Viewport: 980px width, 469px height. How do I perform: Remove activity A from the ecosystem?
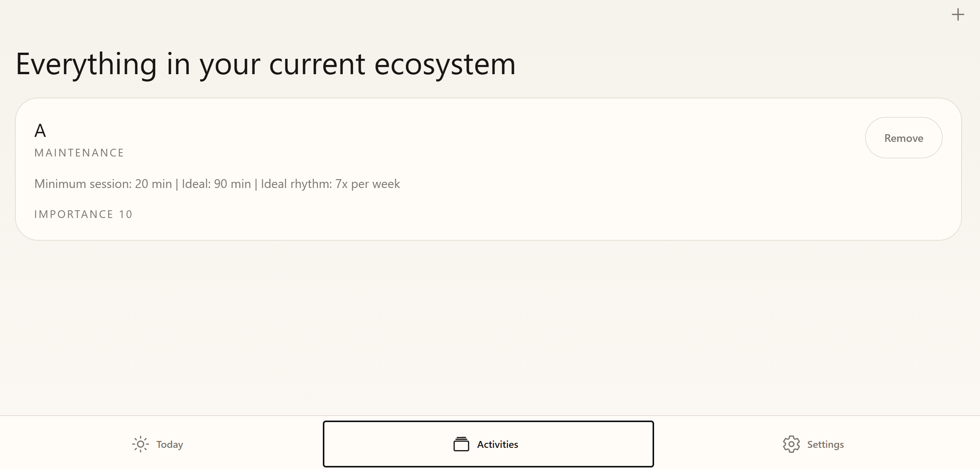[904, 138]
